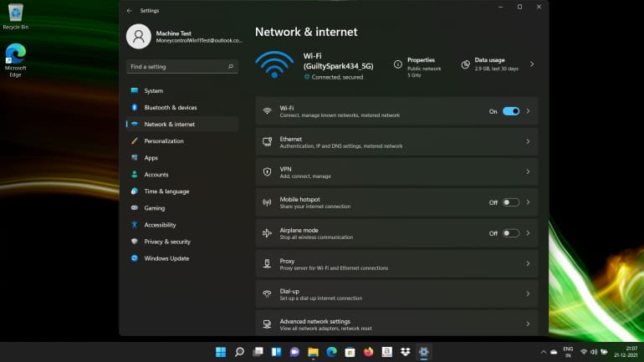Enable the Mobile hotspot toggle

(510, 202)
